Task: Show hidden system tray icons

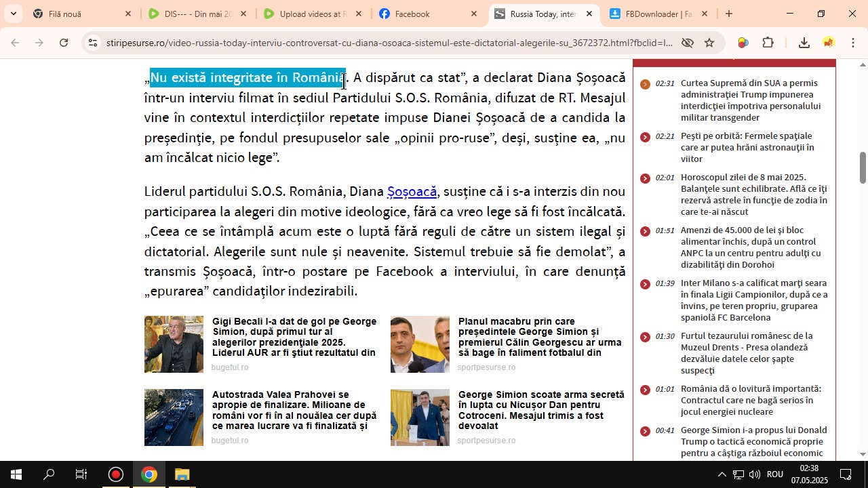Action: (x=722, y=474)
